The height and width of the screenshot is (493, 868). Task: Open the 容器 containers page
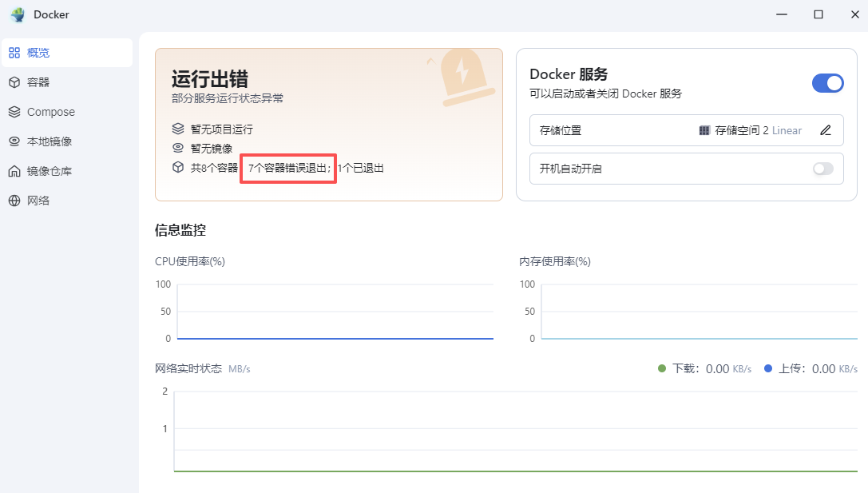[67, 82]
